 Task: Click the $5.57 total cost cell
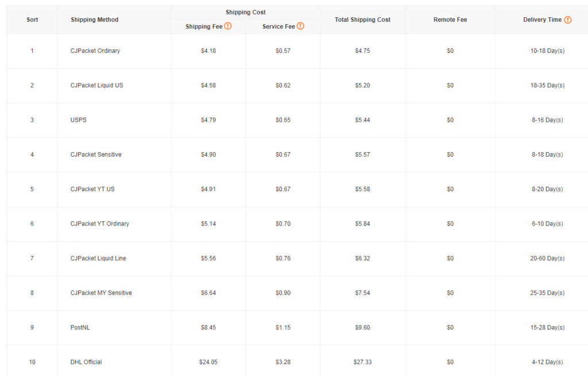click(x=363, y=154)
